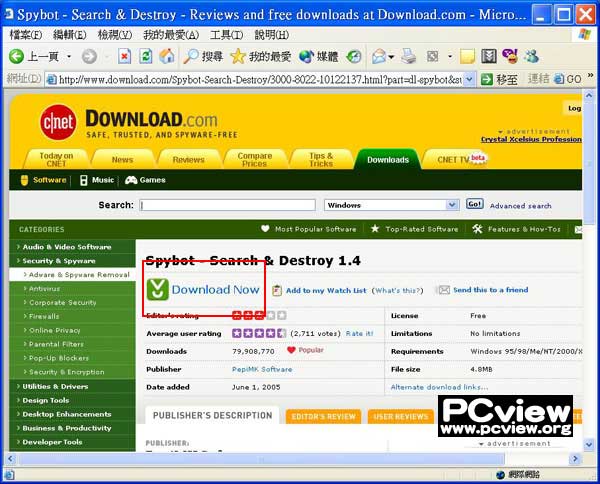Expand Audio & Video Software category
Viewport: 600px width, 484px height.
(x=67, y=247)
